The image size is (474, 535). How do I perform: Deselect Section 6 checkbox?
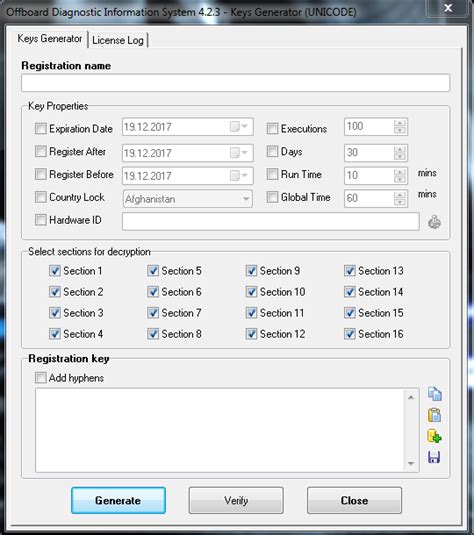[153, 292]
